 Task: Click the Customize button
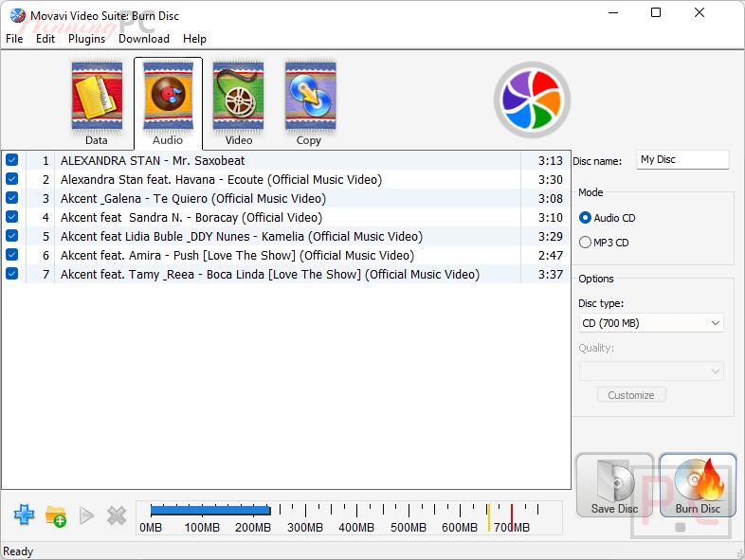[x=631, y=395]
